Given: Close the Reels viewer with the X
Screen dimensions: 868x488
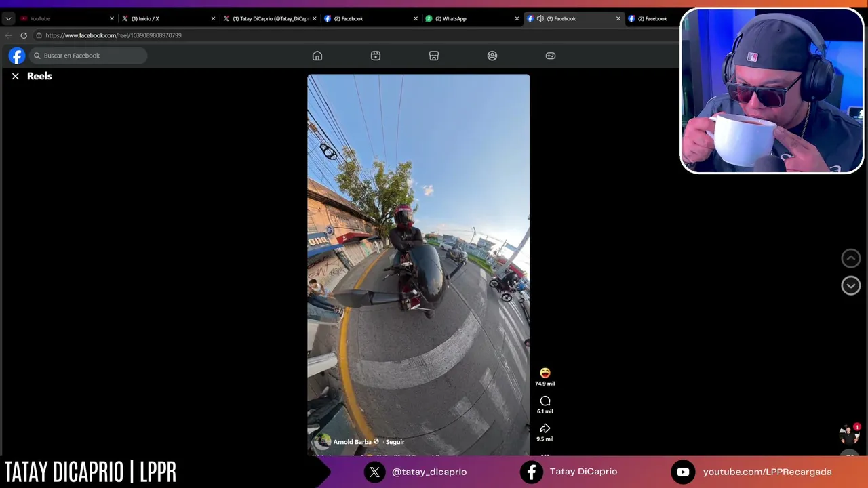Looking at the screenshot, I should [16, 77].
